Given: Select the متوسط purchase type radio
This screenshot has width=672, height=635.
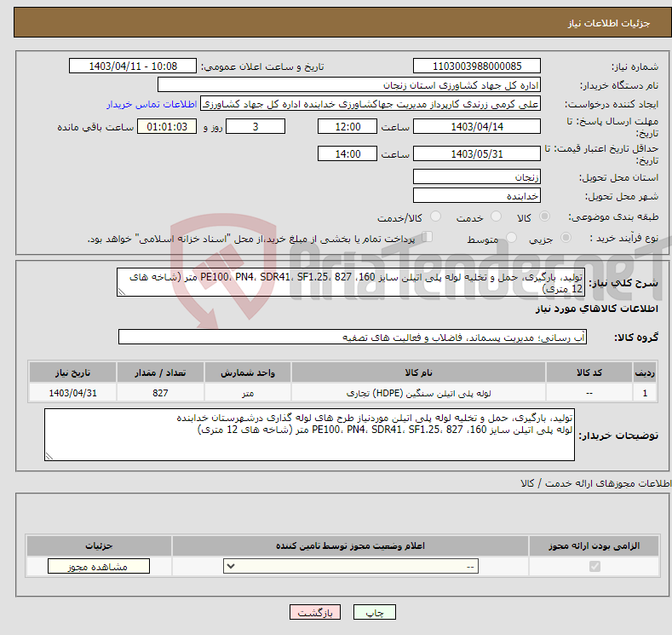Looking at the screenshot, I should (511, 238).
